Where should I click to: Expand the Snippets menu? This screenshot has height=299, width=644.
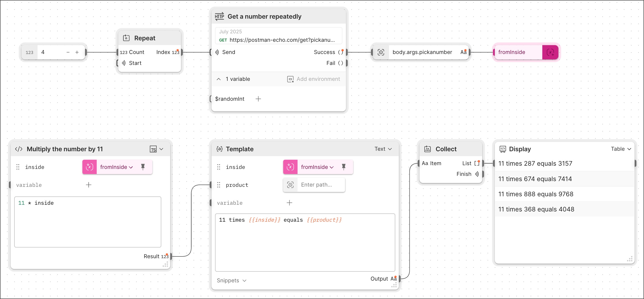point(232,281)
